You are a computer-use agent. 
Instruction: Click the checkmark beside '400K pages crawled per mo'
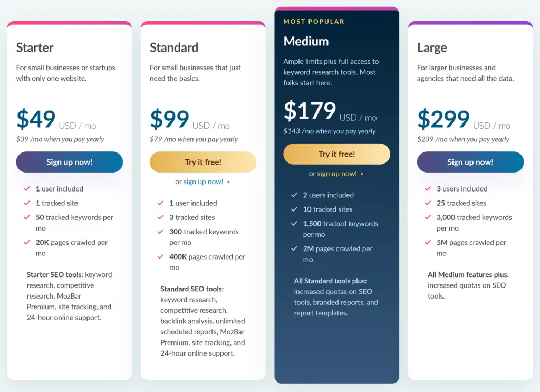[x=162, y=257]
